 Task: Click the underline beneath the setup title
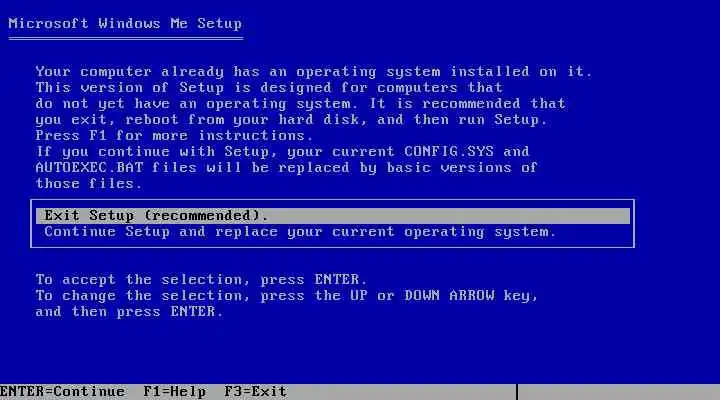(x=125, y=39)
